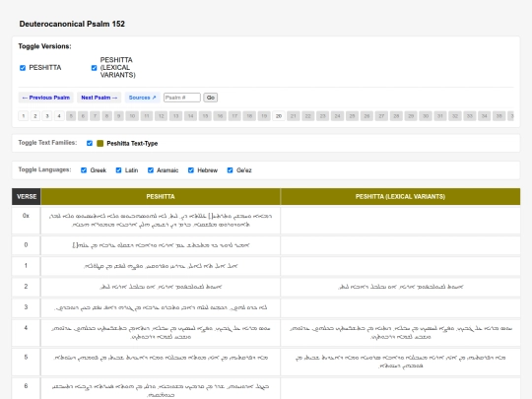The image size is (532, 399).
Task: Click the VERSE column header
Action: click(27, 197)
